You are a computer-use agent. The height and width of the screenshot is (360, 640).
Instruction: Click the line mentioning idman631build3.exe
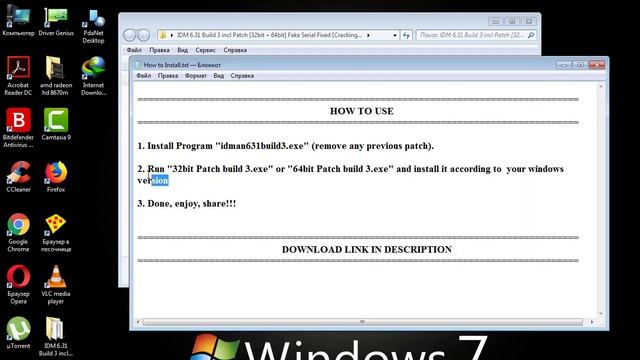(x=286, y=146)
